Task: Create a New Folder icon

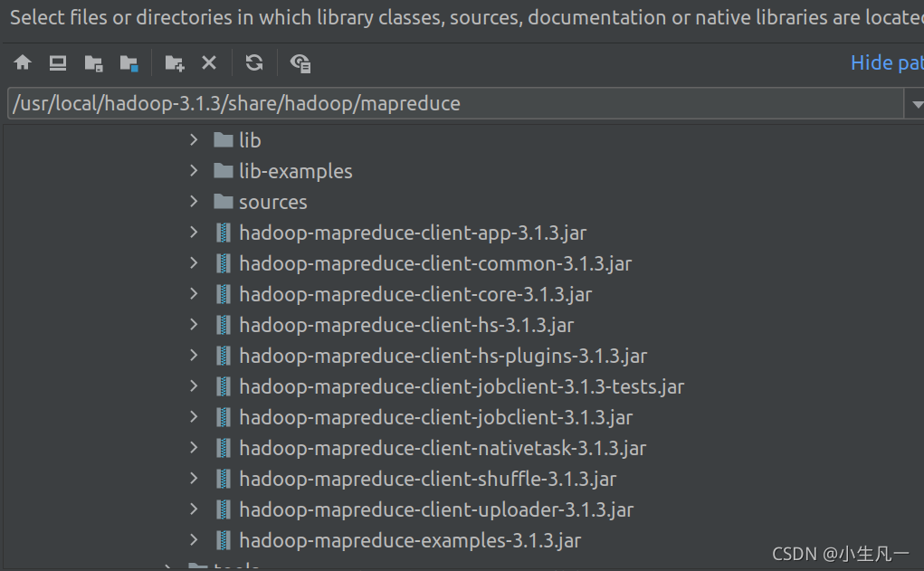Action: pyautogui.click(x=175, y=63)
